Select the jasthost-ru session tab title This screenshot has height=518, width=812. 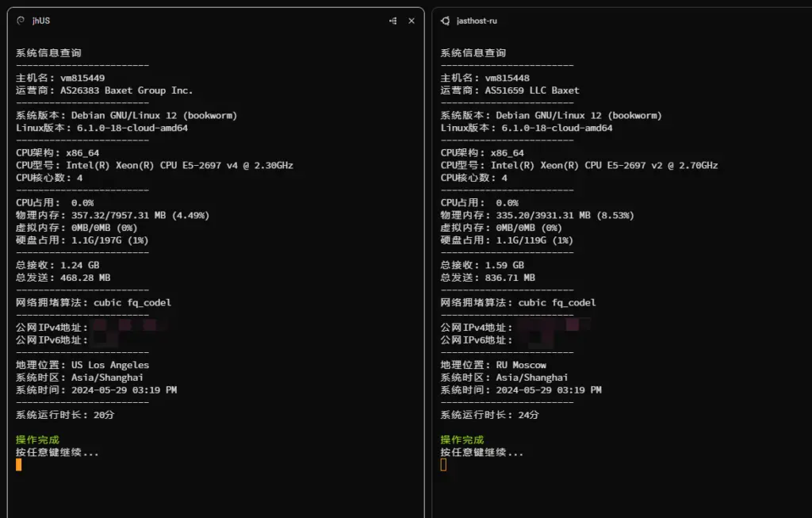[x=477, y=21]
